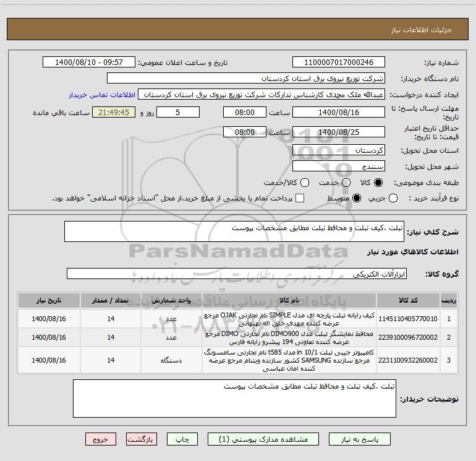Viewport: 476px width, 461px height.
Task: Click the request creator name field
Action: point(261,94)
